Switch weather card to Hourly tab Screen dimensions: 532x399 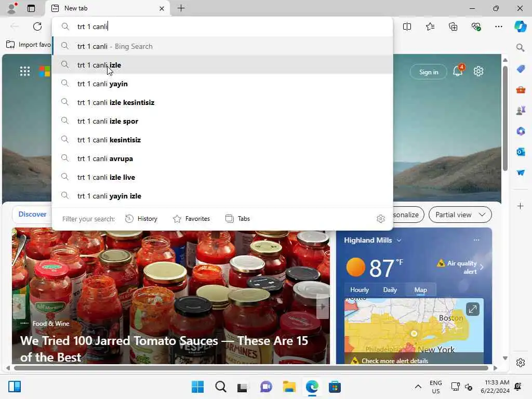pos(360,290)
